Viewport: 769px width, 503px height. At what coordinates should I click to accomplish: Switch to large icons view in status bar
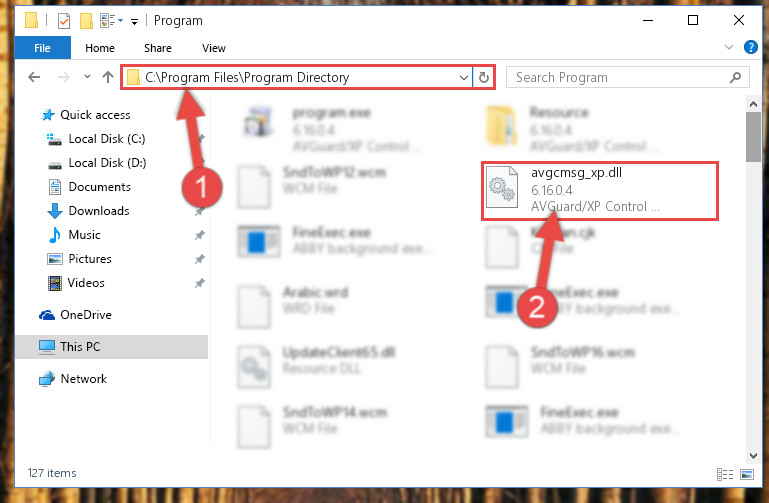747,474
